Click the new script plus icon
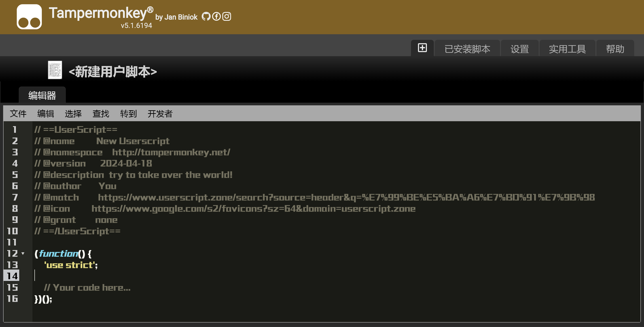Screen dimensions: 644x327 pos(422,48)
